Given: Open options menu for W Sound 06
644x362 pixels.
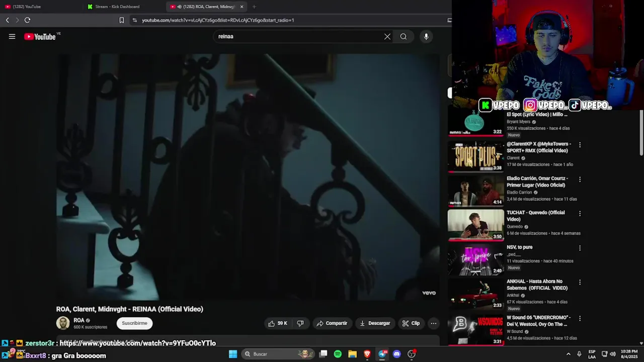Looking at the screenshot, I should tap(580, 318).
